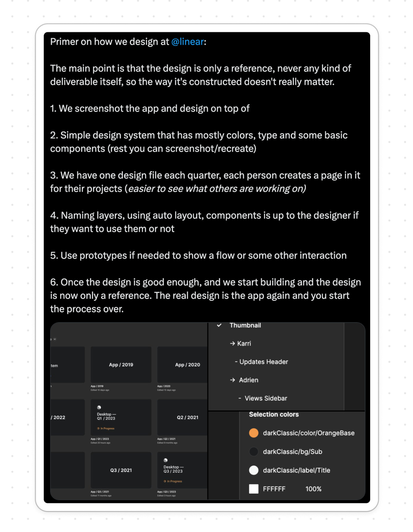This screenshot has width=413, height=532.
Task: Click the dash icon before Views Sidebar
Action: point(240,398)
